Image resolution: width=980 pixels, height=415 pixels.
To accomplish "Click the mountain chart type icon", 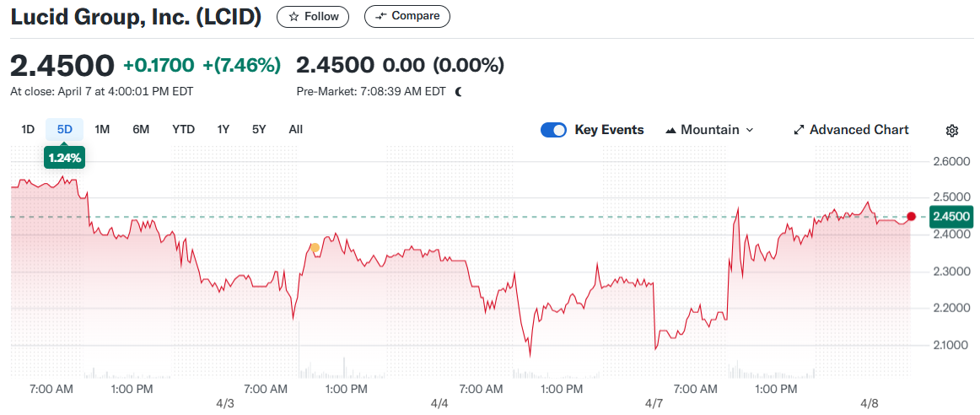I will point(671,130).
